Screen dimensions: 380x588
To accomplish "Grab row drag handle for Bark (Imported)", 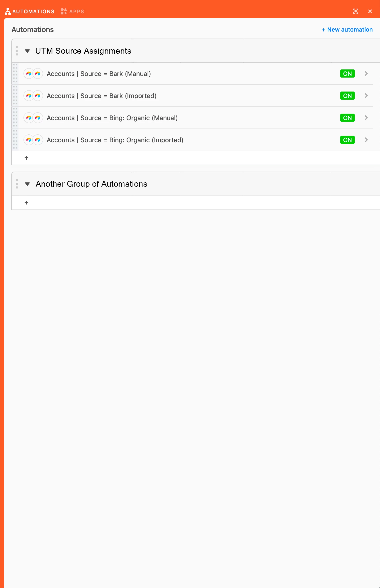I will tap(15, 95).
